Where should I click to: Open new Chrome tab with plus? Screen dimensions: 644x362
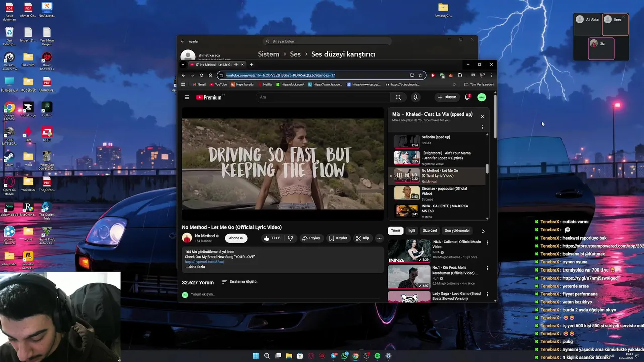tap(251, 64)
